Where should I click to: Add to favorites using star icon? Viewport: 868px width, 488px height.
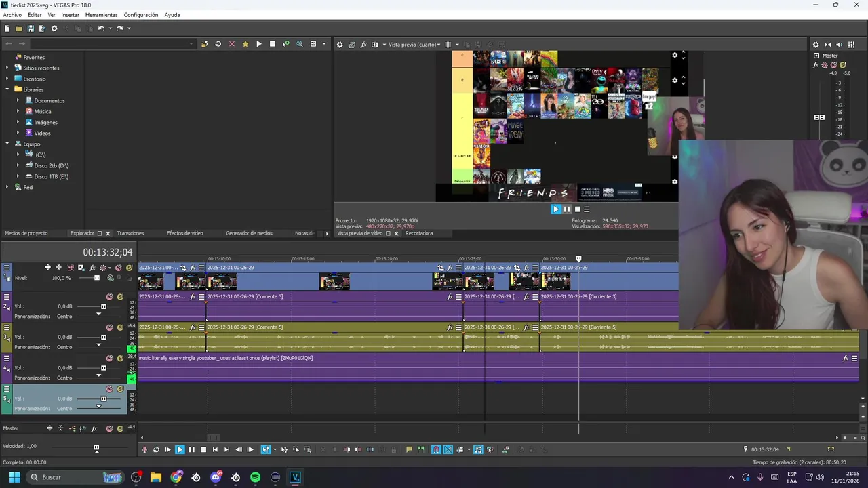(245, 44)
